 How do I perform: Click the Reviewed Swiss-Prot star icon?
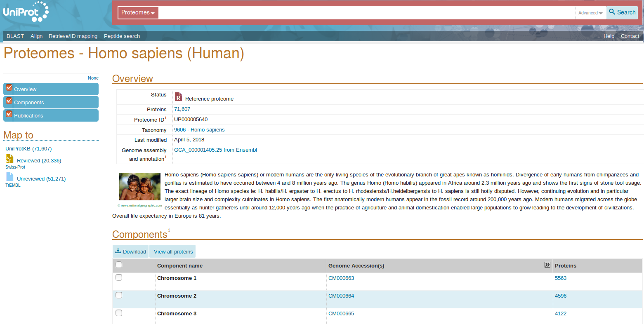pyautogui.click(x=9, y=159)
